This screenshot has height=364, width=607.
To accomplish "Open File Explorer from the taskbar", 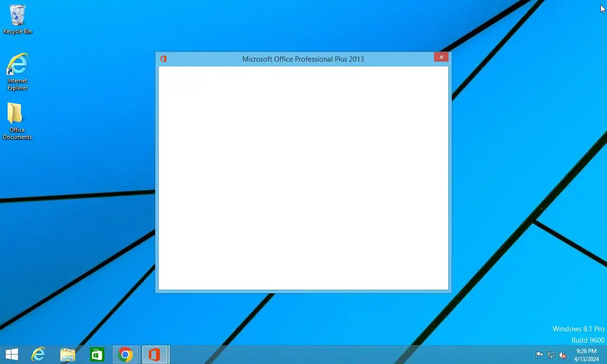I will point(68,355).
